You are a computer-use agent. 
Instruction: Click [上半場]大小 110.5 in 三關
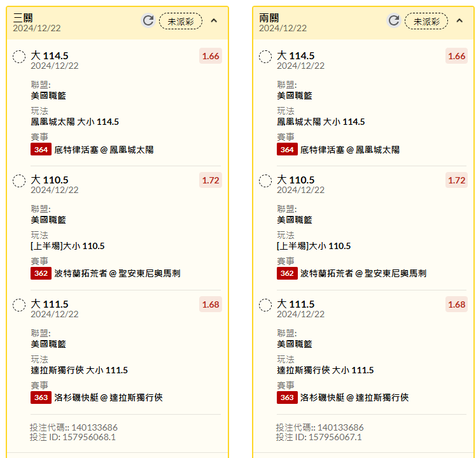67,246
